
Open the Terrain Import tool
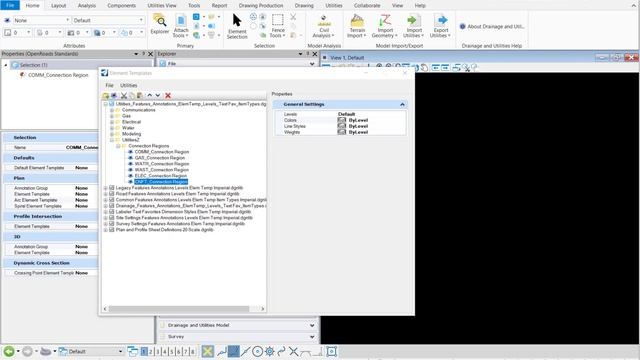pyautogui.click(x=357, y=26)
